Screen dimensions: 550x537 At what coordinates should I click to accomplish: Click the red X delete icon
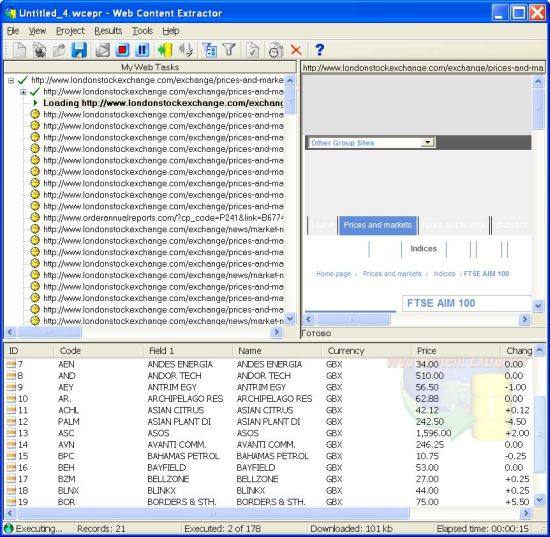coord(296,50)
